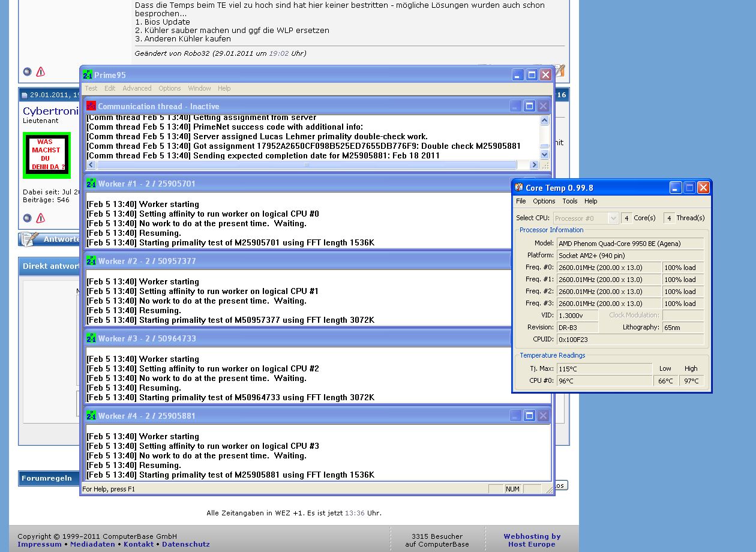
Task: Click the line 'Server assigned Lucas Lehmer primality double-check work'
Action: pos(257,137)
